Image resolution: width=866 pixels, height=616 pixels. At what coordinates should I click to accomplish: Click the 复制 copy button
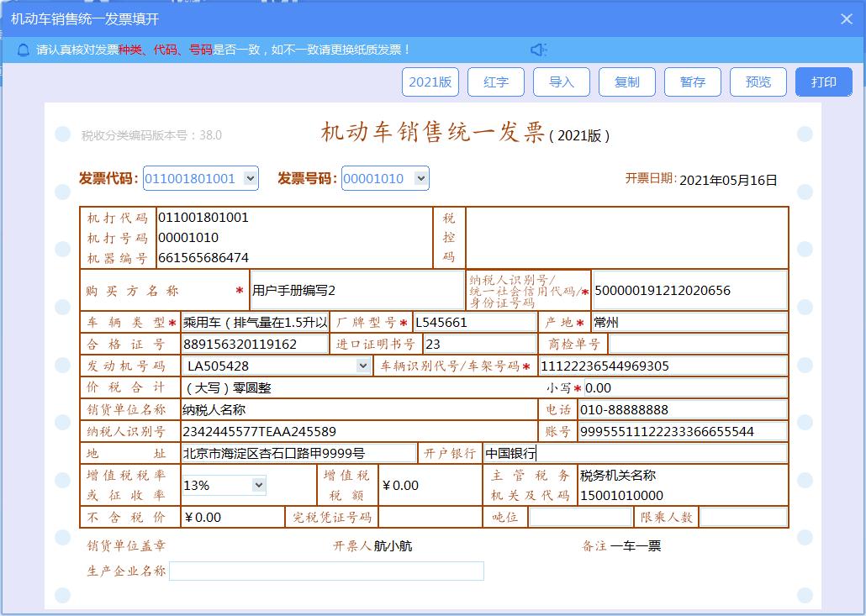point(627,82)
